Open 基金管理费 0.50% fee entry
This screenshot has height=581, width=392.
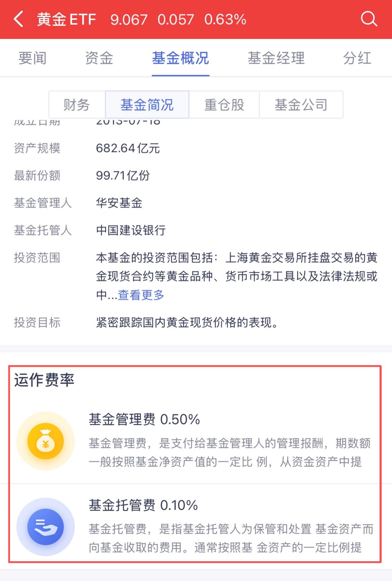(x=144, y=420)
